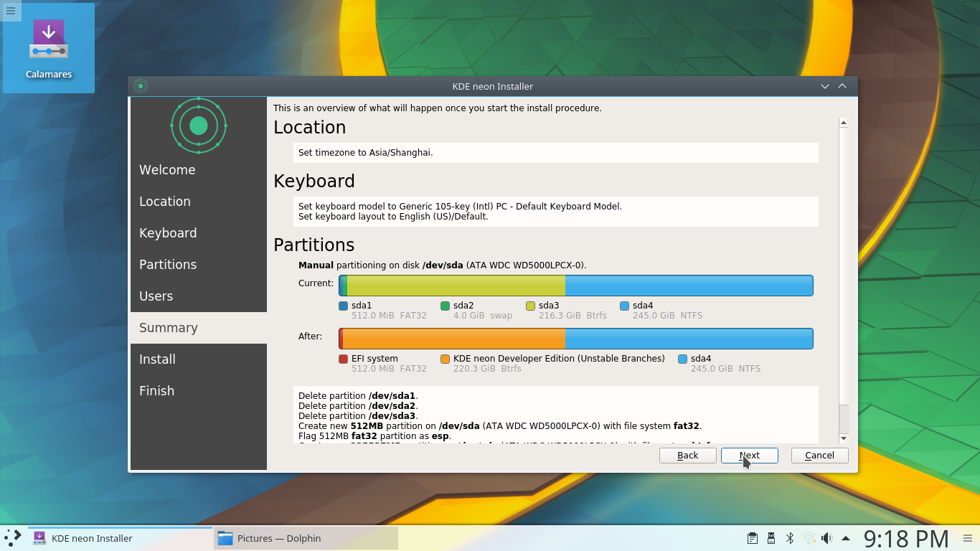
Task: Shade the installer window with down chevron
Action: click(825, 86)
